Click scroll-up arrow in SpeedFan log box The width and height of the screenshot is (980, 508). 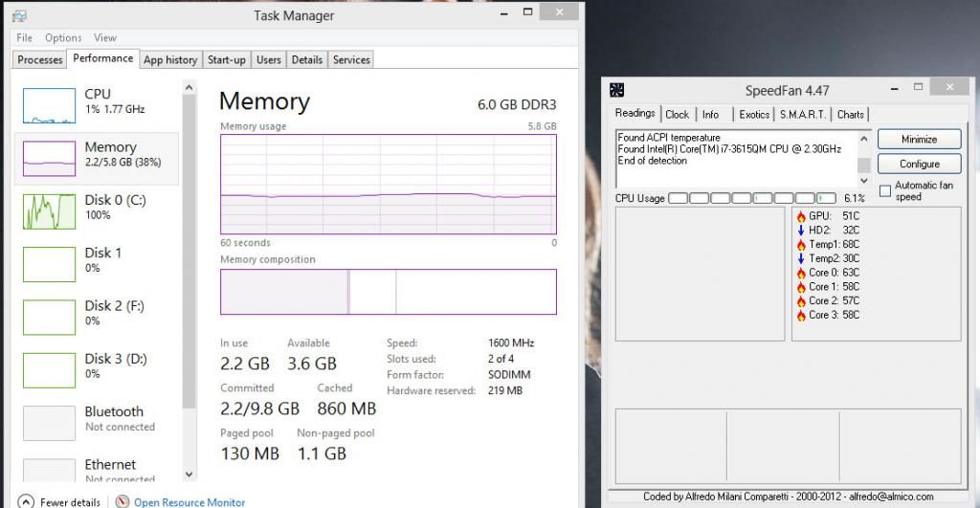coord(864,139)
